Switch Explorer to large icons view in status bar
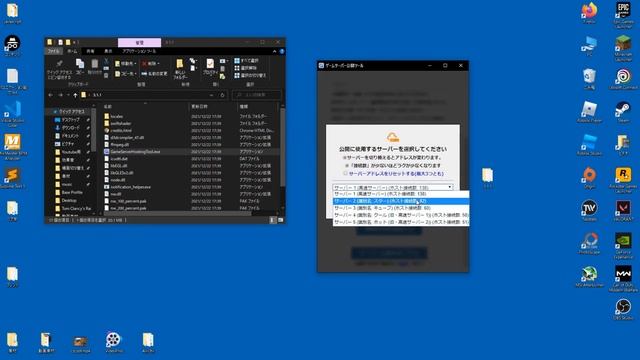 coord(280,220)
